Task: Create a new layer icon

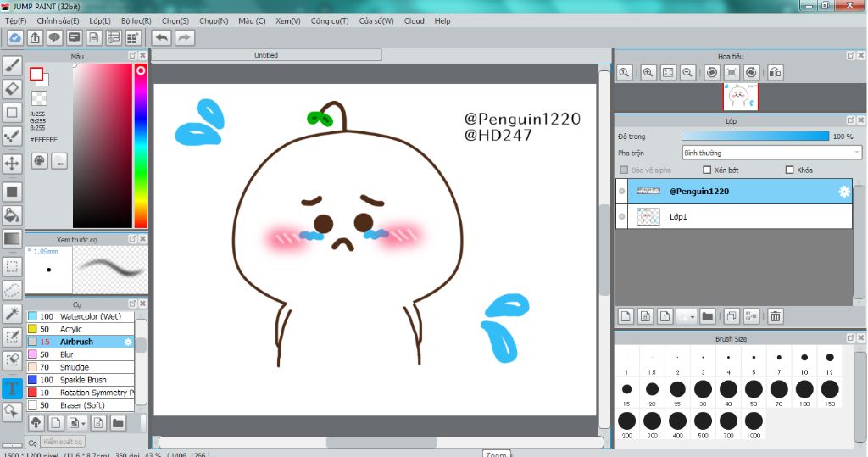Action: [626, 316]
